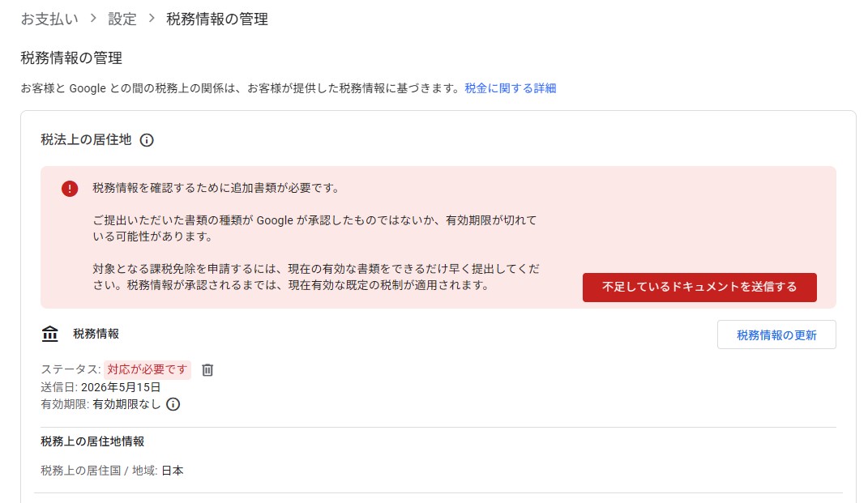Open the 税金に関する詳細 link
The width and height of the screenshot is (868, 503).
click(511, 88)
